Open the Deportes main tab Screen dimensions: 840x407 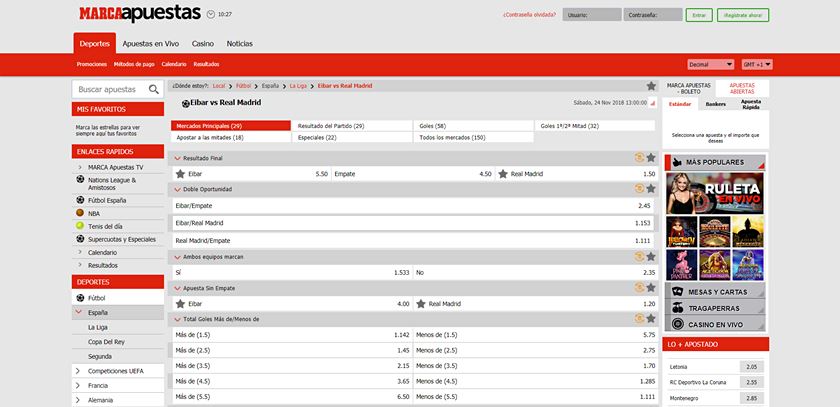pyautogui.click(x=95, y=43)
